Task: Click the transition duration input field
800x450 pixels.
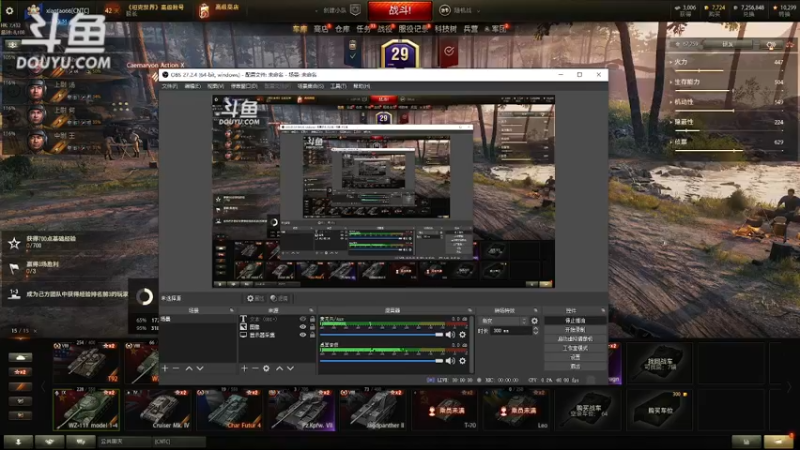Action: pos(510,331)
